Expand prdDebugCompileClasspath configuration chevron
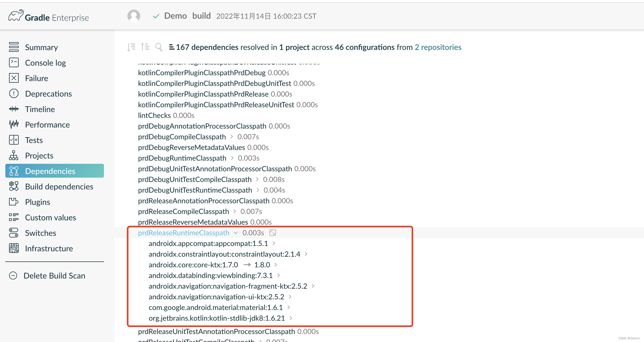 tap(232, 137)
